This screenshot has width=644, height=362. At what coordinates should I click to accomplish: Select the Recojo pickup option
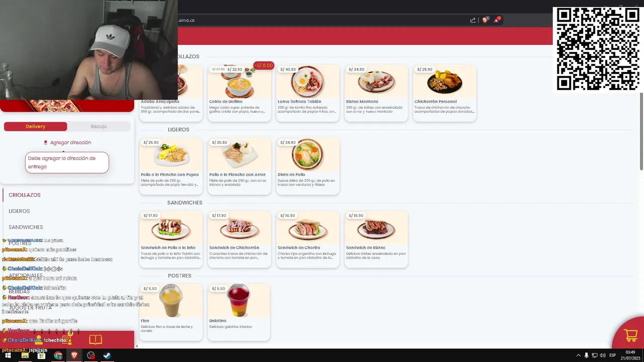(99, 127)
